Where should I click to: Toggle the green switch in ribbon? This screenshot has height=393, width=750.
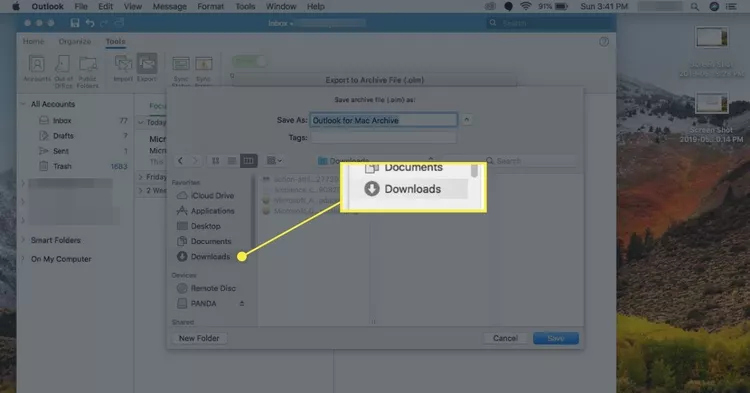coord(250,61)
